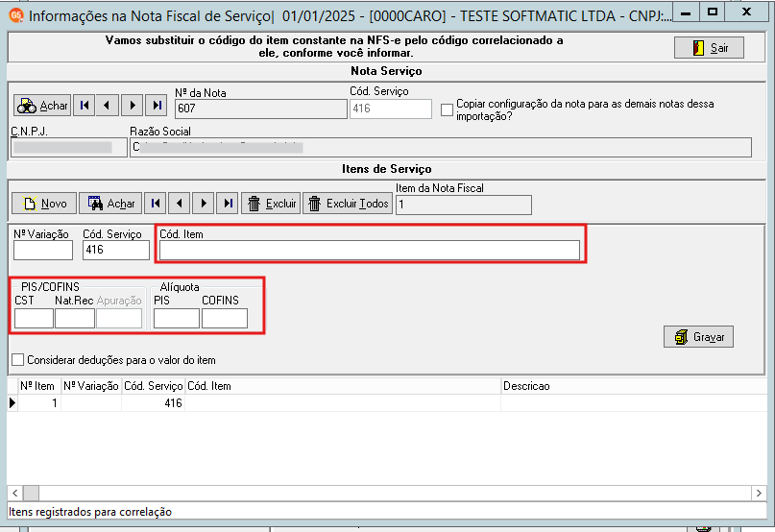The image size is (775, 532).
Task: Click the Nº Variação column header in grid
Action: click(x=91, y=386)
